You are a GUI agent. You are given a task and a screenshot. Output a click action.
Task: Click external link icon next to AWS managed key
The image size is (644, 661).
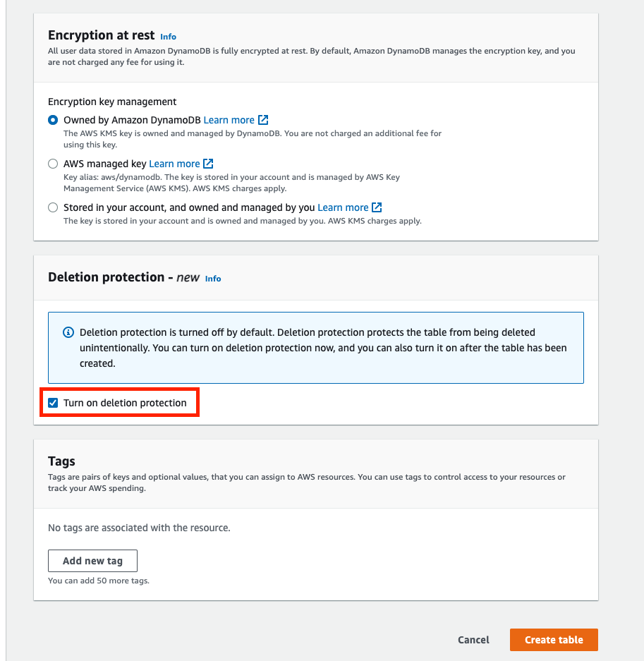point(209,163)
